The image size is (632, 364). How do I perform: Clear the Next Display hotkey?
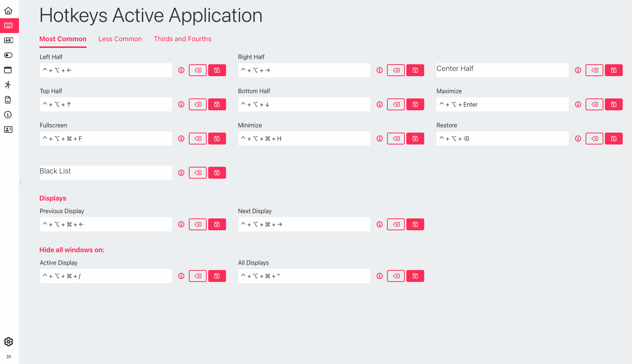[x=396, y=224]
